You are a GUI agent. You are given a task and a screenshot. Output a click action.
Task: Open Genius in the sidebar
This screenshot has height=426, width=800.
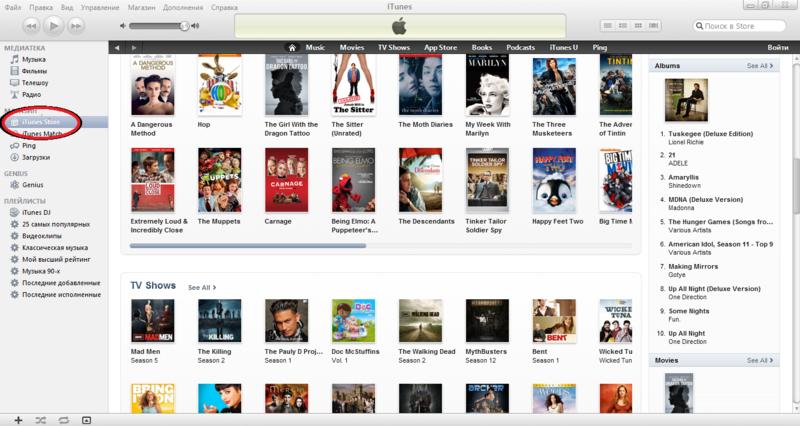coord(33,185)
